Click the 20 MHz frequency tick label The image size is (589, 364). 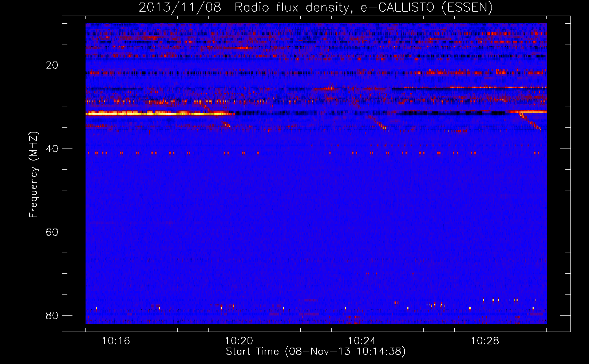click(52, 65)
